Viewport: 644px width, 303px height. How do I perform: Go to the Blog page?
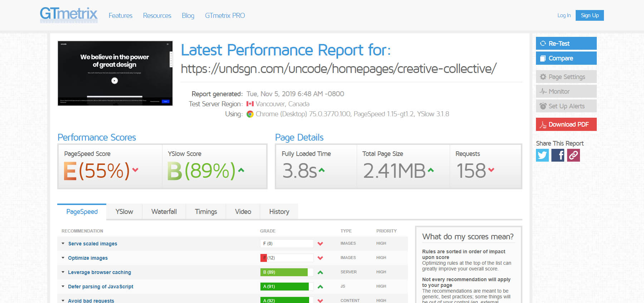188,15
